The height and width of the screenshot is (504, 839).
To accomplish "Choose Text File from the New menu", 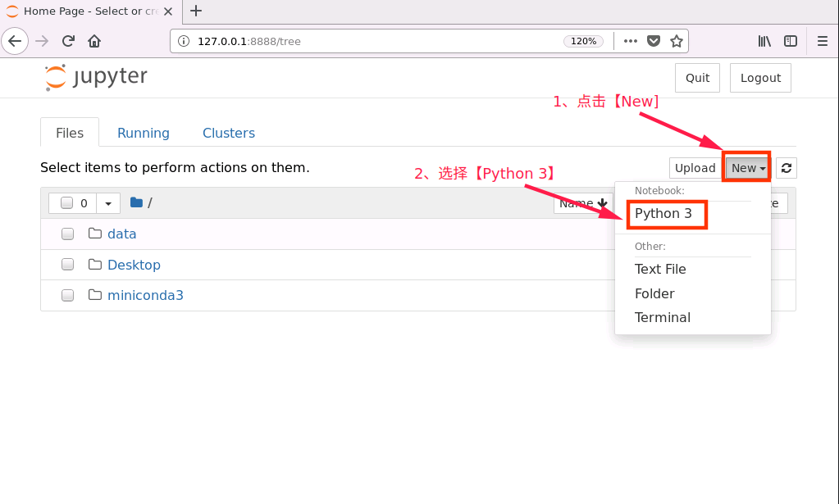I will point(660,269).
